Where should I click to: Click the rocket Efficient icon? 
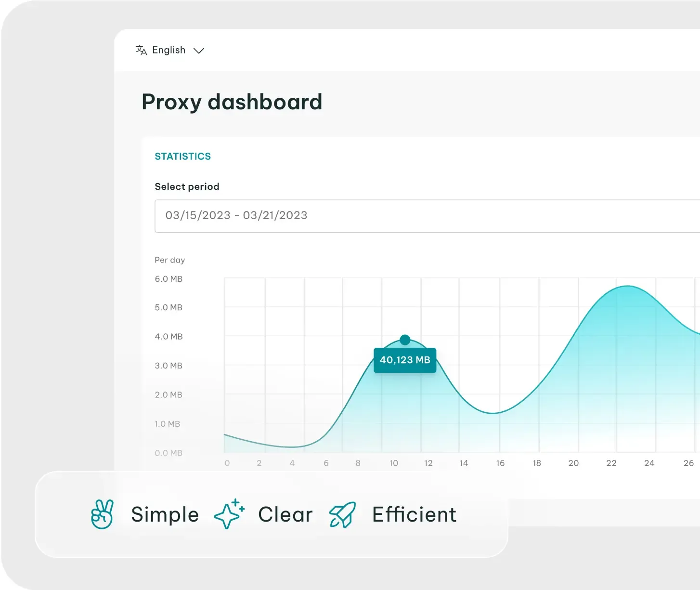[x=342, y=515]
